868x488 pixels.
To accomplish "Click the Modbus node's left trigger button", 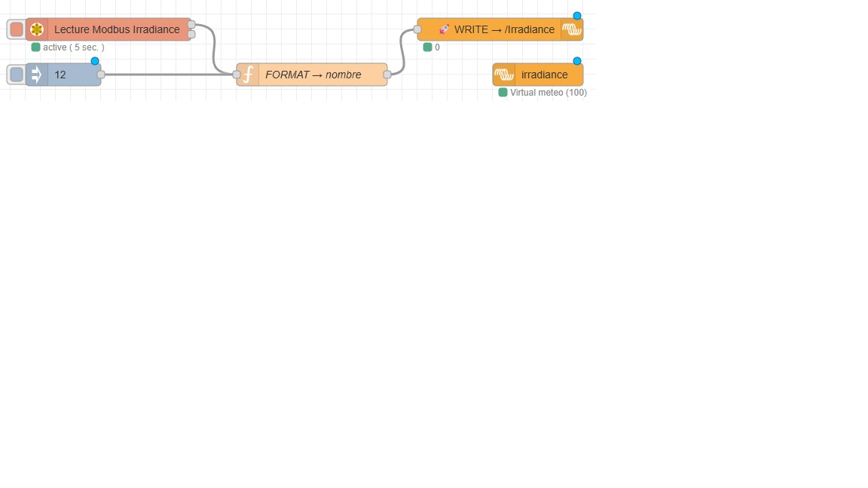I will [x=17, y=29].
